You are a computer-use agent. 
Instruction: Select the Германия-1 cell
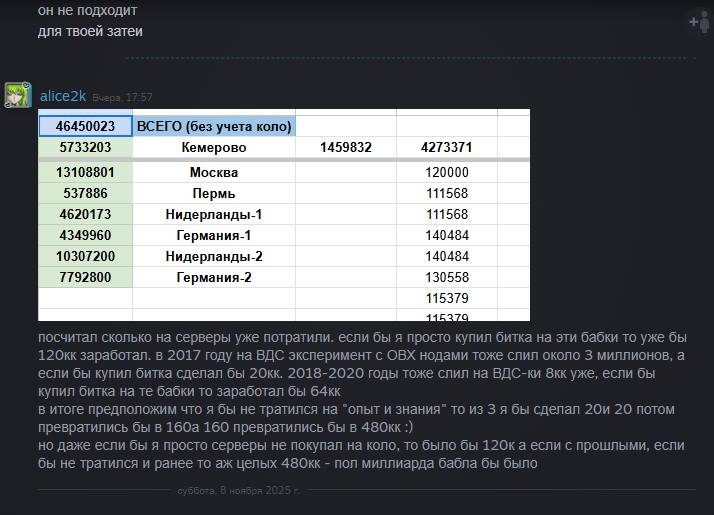coord(214,235)
